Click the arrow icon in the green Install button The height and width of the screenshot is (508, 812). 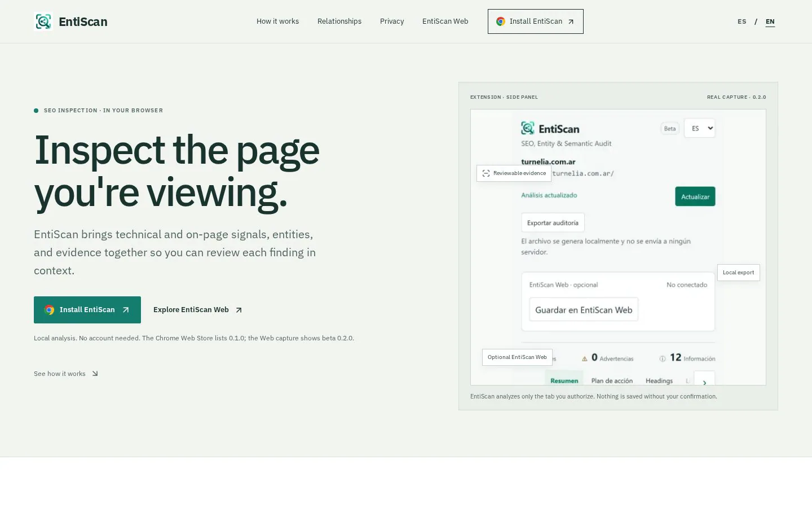click(126, 310)
